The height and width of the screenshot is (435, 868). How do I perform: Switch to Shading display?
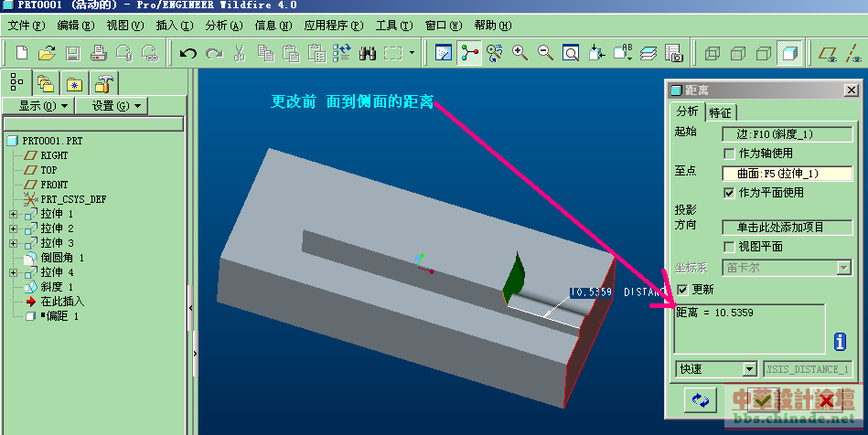(x=789, y=53)
